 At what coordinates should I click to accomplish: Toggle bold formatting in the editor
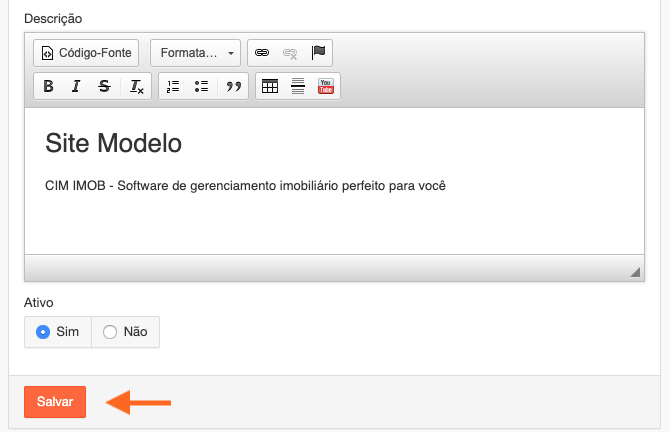pyautogui.click(x=48, y=87)
